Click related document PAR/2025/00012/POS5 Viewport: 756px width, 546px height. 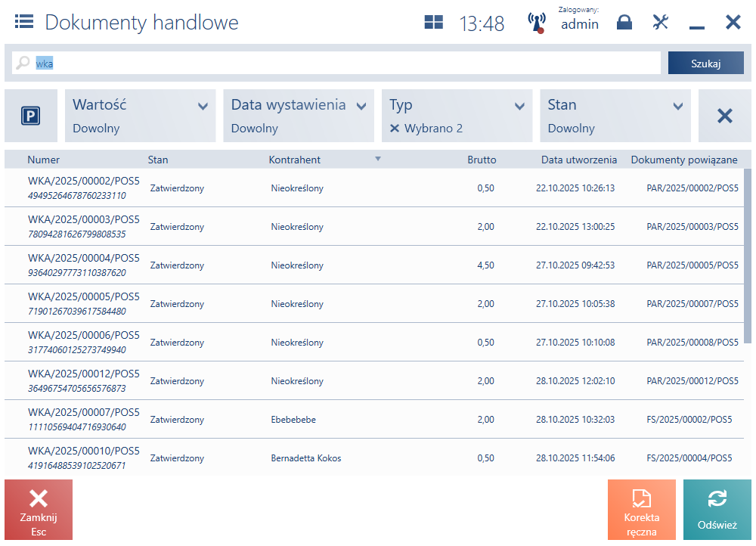pyautogui.click(x=692, y=381)
